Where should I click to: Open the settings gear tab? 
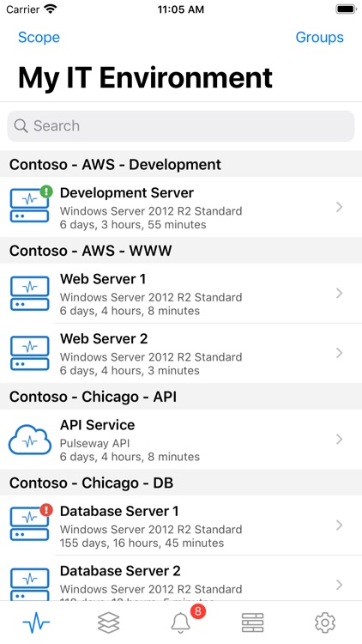pos(324,623)
